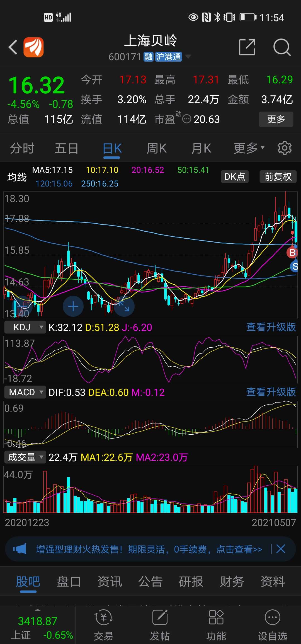Tap the current price 16.32
The image size is (301, 644).
(x=37, y=85)
